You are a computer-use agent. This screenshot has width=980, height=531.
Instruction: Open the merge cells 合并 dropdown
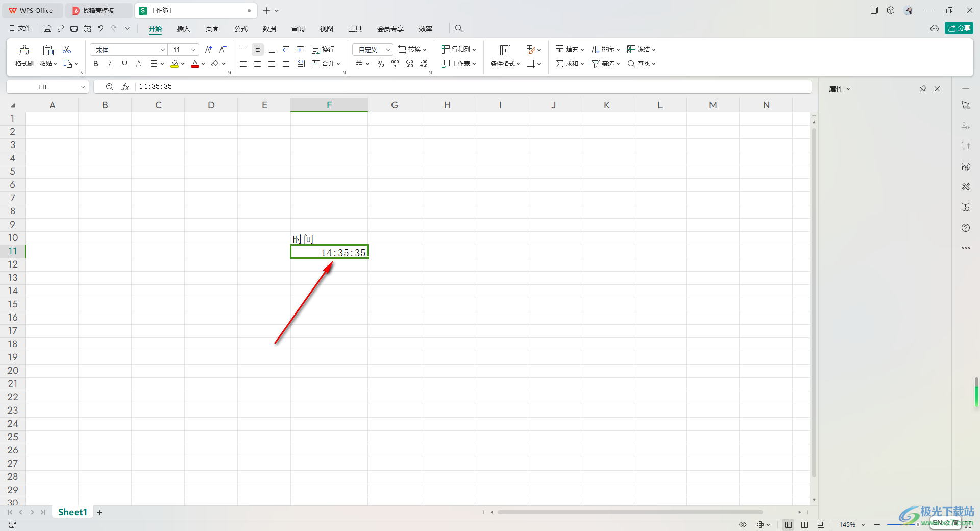pyautogui.click(x=326, y=64)
